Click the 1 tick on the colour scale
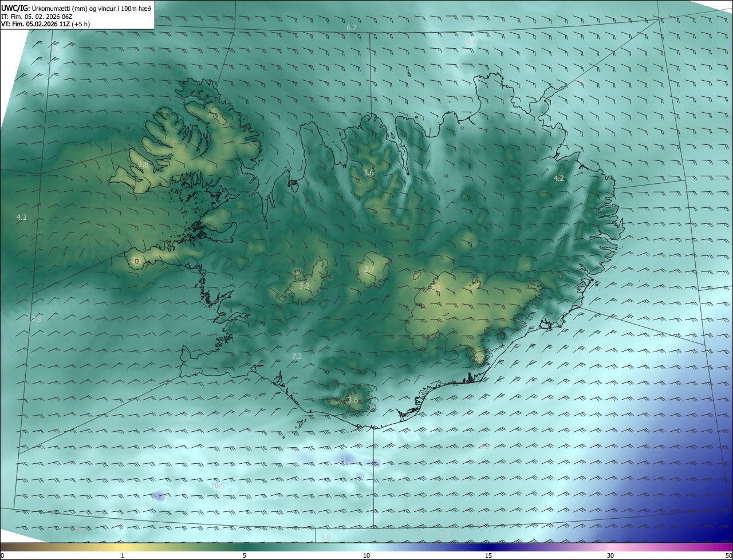The width and height of the screenshot is (733, 560). pyautogui.click(x=123, y=555)
